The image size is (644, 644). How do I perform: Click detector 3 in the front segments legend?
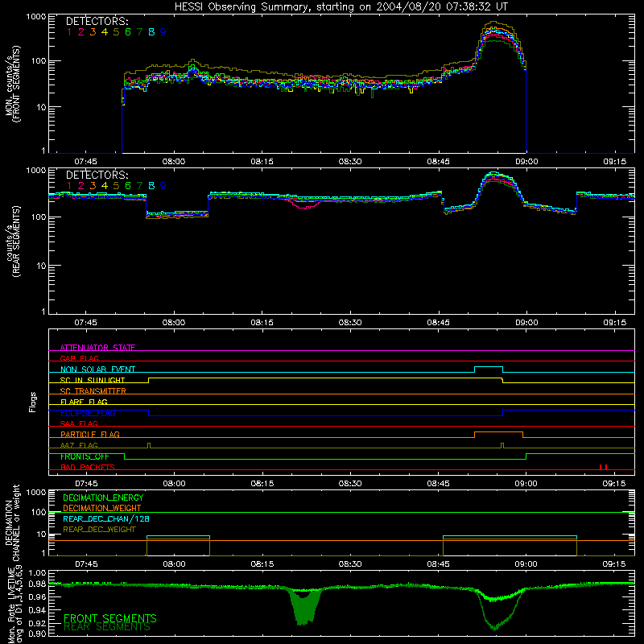93,32
